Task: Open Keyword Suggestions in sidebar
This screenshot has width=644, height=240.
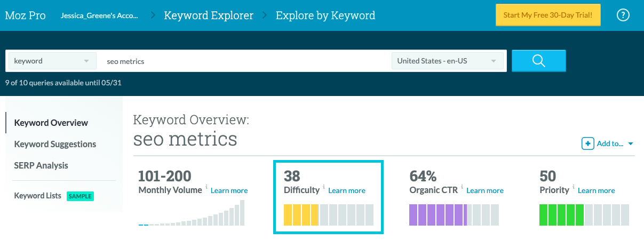Action: (55, 144)
